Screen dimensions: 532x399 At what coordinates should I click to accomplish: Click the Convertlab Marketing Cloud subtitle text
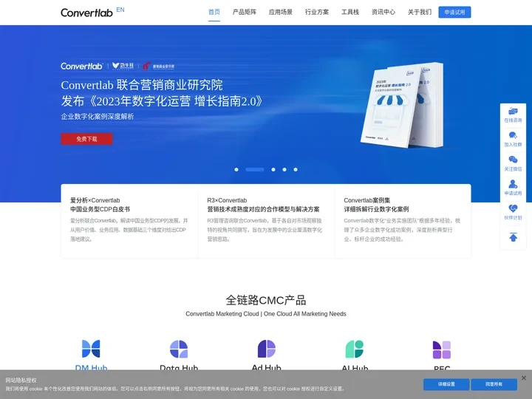point(266,314)
